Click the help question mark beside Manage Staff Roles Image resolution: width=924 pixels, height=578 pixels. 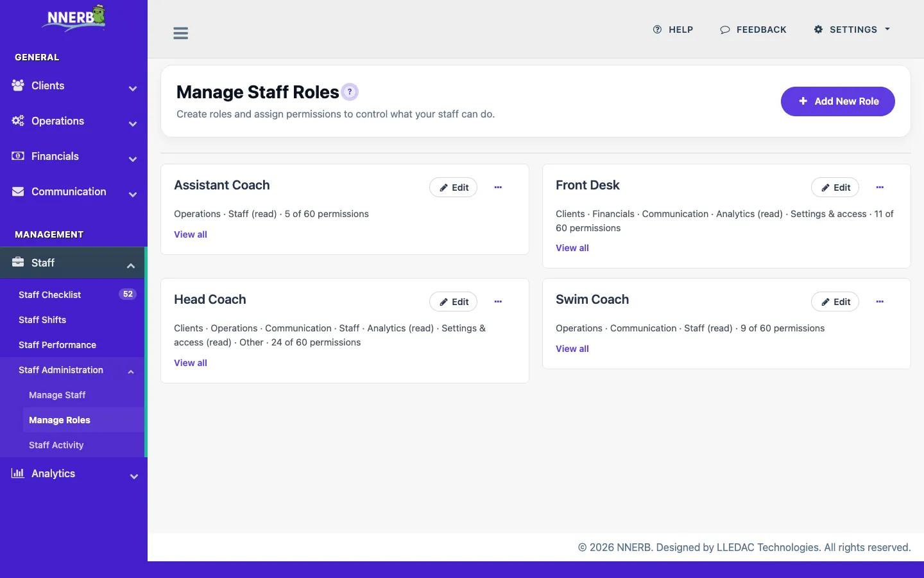(350, 92)
